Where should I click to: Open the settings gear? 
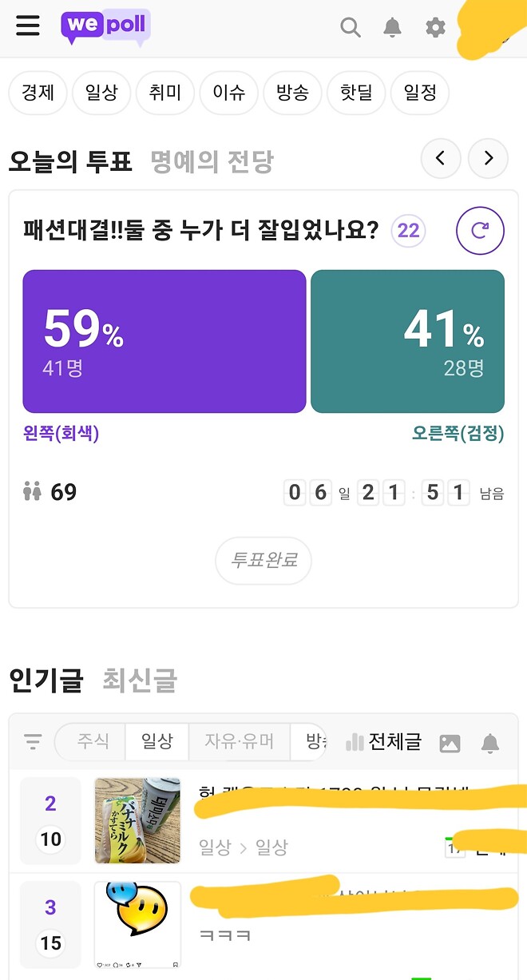[x=434, y=27]
